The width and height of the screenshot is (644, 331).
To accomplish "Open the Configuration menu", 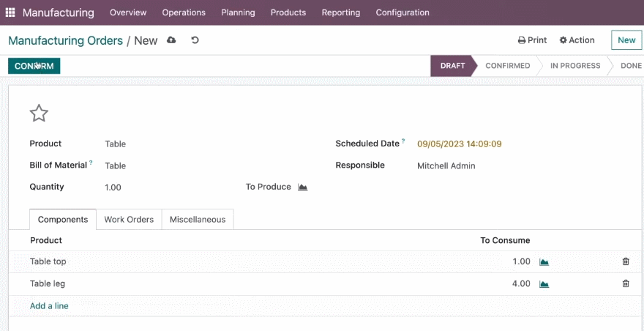I will 402,12.
